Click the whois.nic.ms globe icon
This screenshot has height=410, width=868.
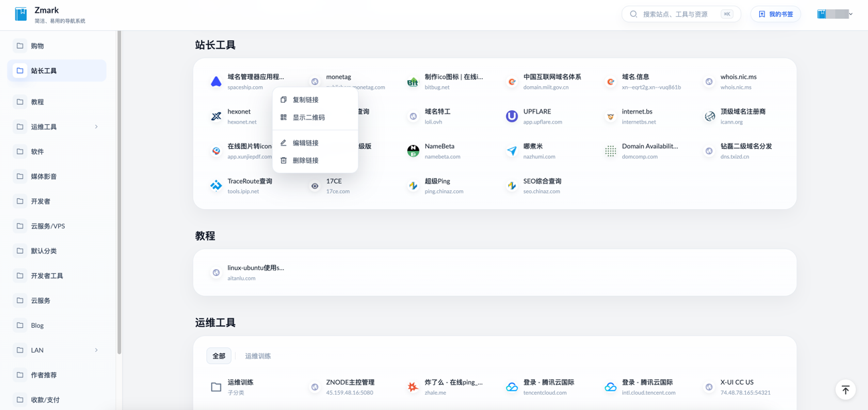coord(709,81)
